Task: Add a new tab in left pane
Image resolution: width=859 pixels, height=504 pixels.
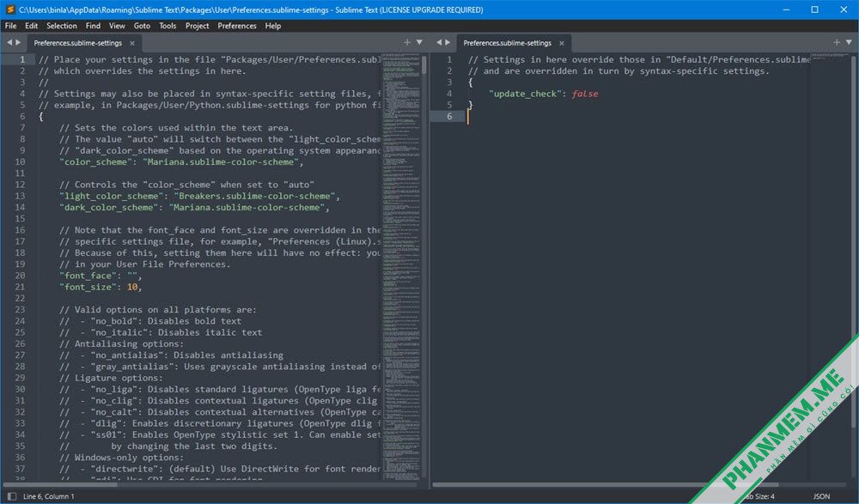Action: (x=407, y=42)
